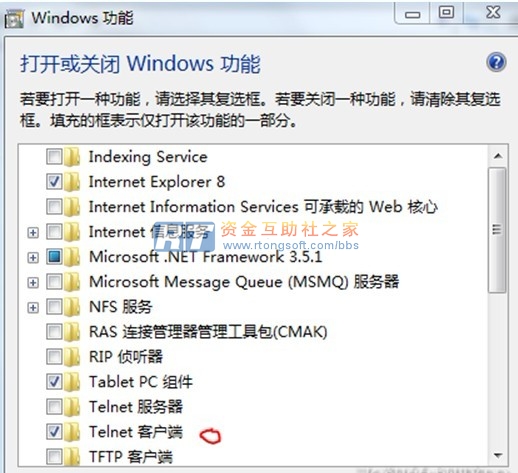Click the scrollbar up arrow
Screen dimensions: 518x473
498,156
